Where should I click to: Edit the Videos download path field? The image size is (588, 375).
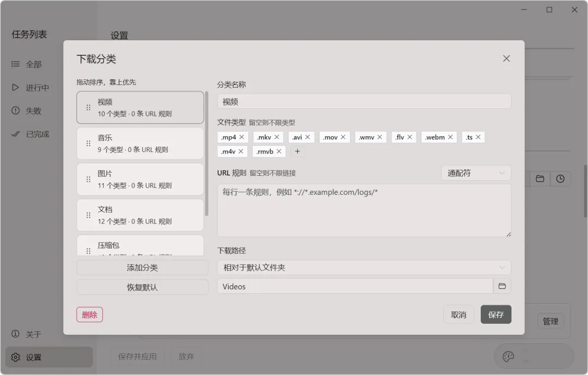pyautogui.click(x=355, y=286)
